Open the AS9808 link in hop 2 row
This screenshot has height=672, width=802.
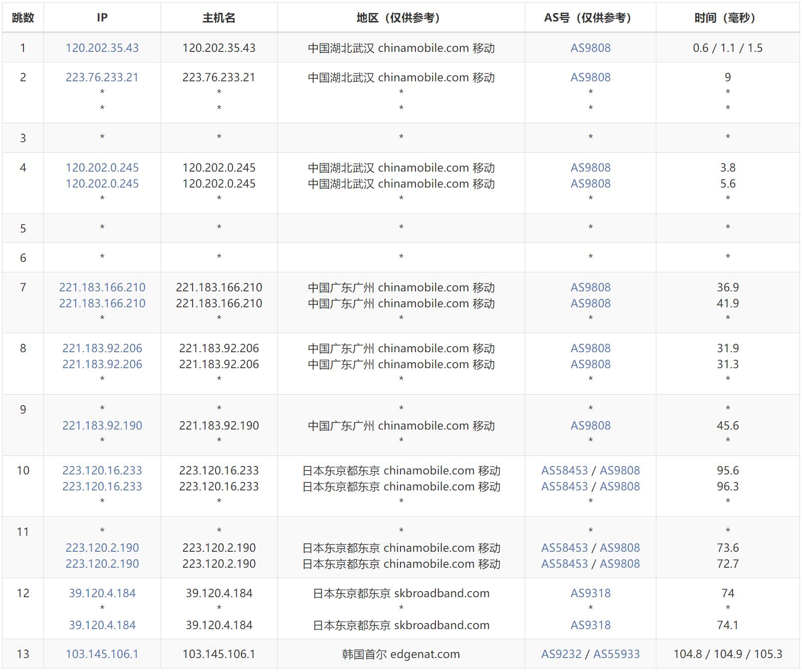coord(591,77)
